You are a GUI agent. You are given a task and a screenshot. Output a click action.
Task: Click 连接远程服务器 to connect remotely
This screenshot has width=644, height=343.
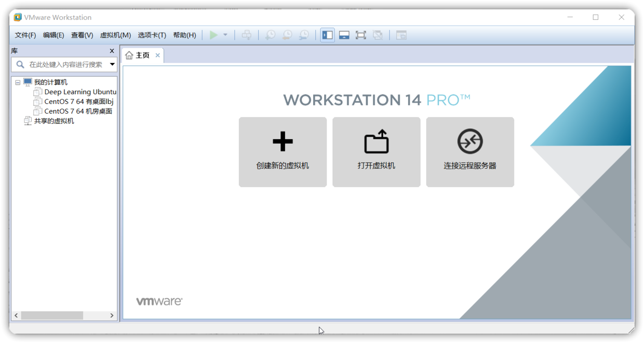469,152
